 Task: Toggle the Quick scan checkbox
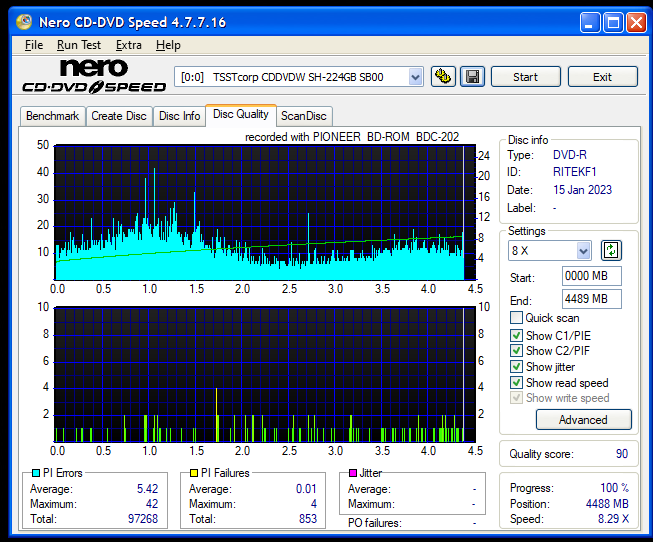[516, 318]
